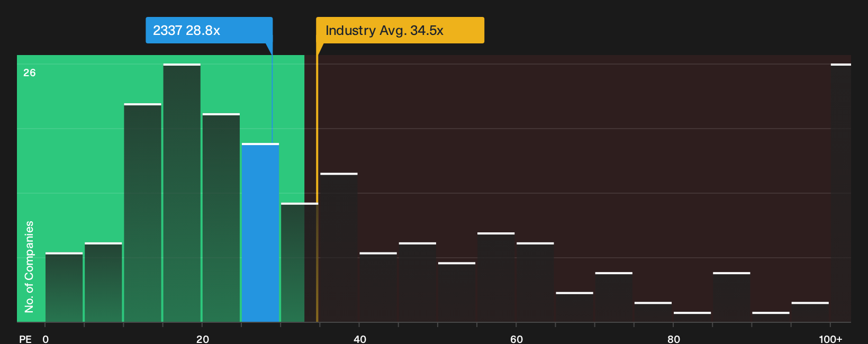Click the 'No. of Companies' axis label

click(x=29, y=266)
